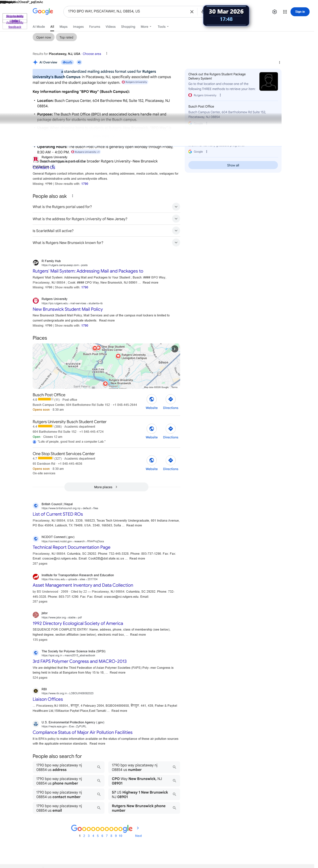Expand 'What is the Rutgers portal used for?'
The image size is (318, 868).
(x=108, y=209)
